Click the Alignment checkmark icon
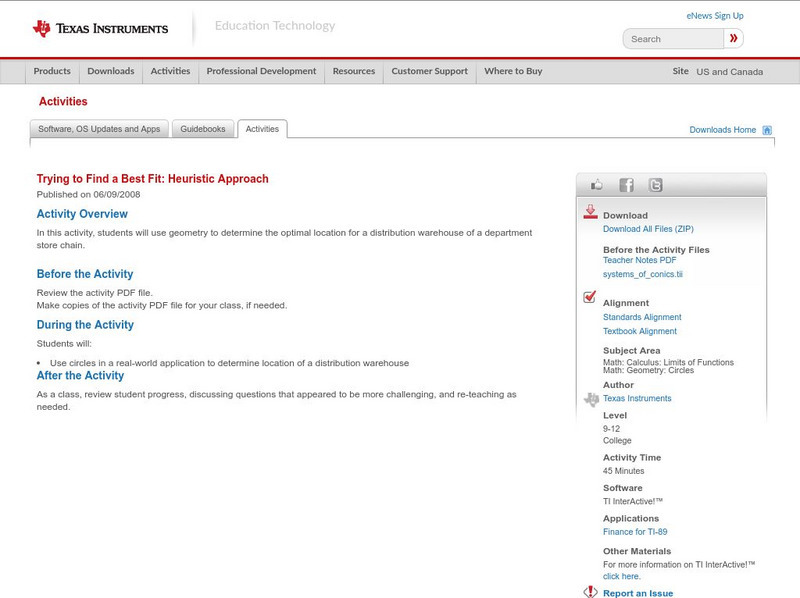 click(x=589, y=296)
